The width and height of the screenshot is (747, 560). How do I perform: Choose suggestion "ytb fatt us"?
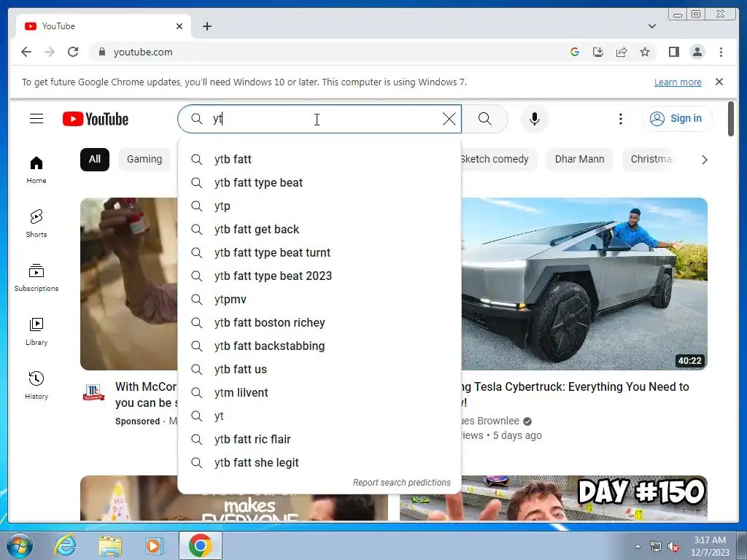pyautogui.click(x=320, y=369)
